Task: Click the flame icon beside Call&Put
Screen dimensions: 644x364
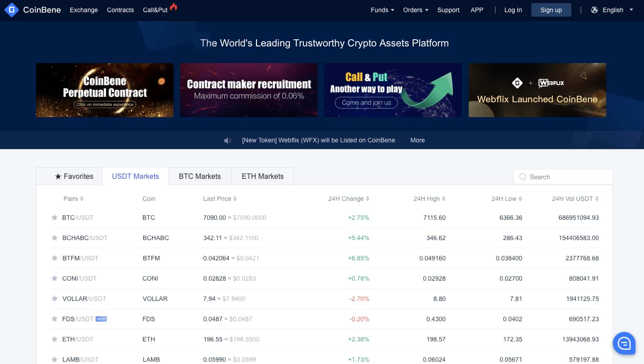Action: [x=174, y=7]
